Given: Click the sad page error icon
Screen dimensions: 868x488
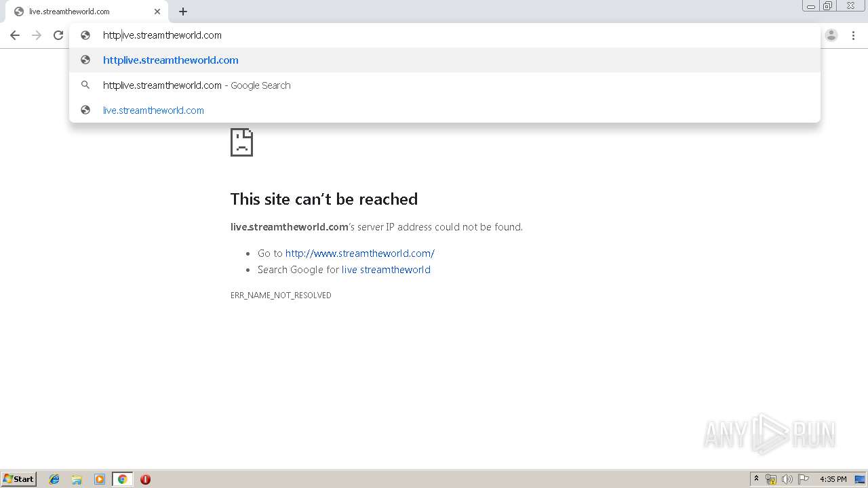Looking at the screenshot, I should click(x=241, y=142).
